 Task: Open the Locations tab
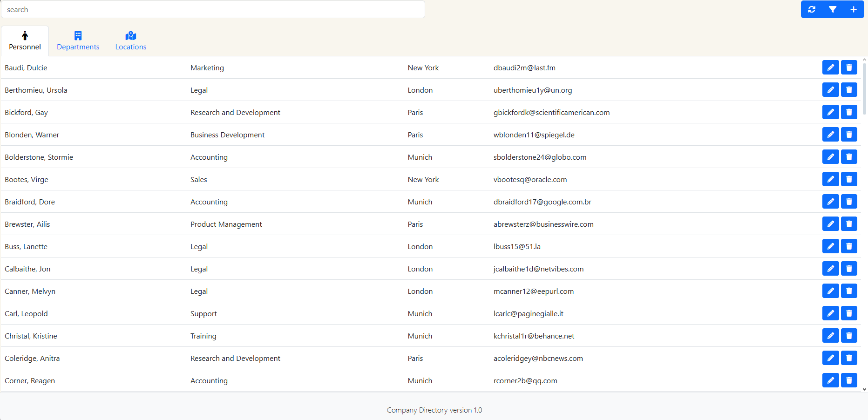pyautogui.click(x=131, y=41)
